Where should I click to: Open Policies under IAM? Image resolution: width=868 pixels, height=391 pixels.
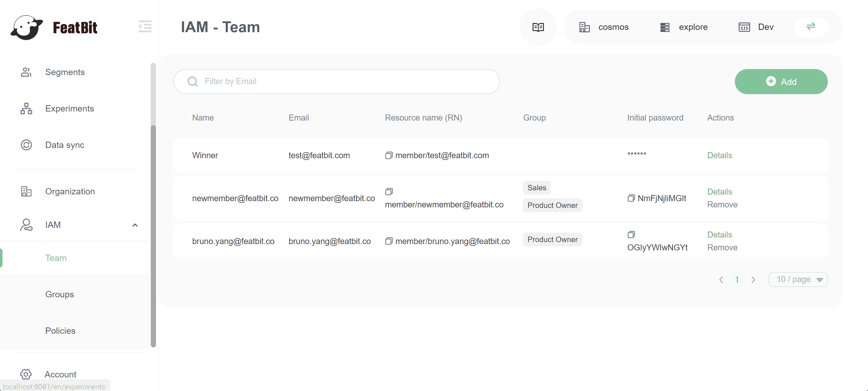[60, 331]
